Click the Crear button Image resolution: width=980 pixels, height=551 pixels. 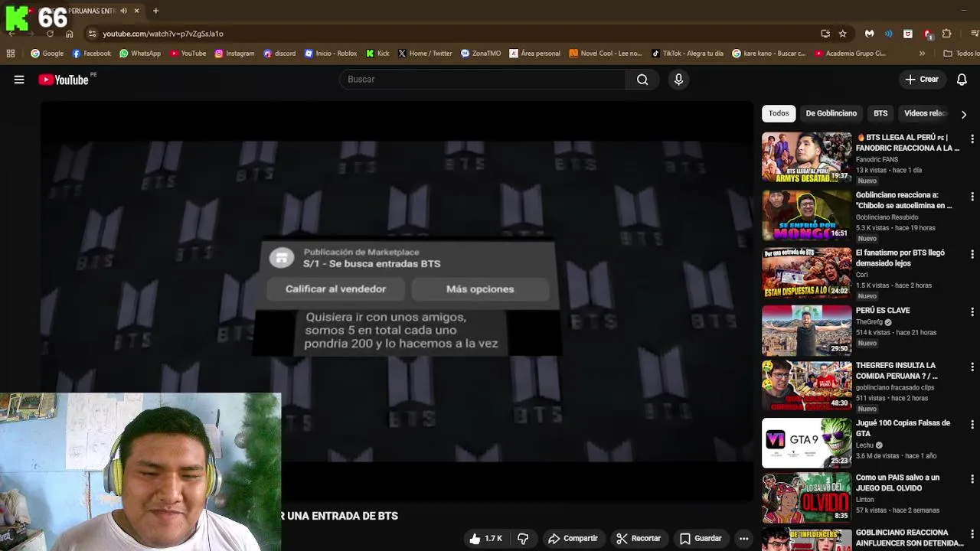[922, 80]
